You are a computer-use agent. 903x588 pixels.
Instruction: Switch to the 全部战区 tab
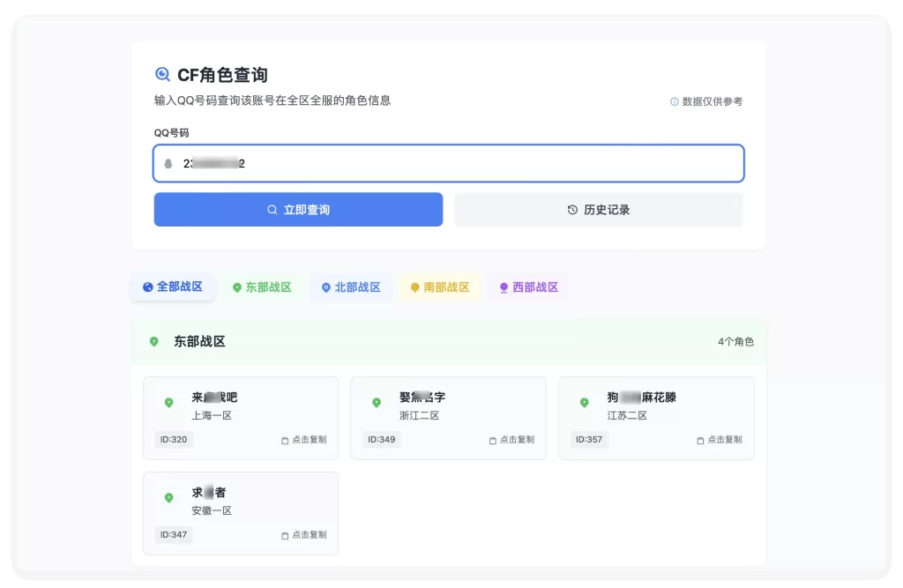(173, 287)
